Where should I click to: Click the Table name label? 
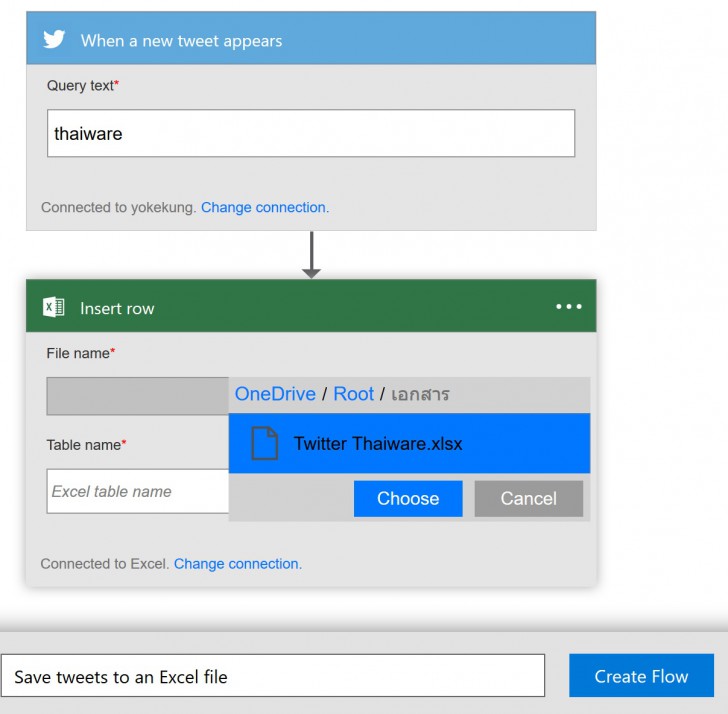pos(86,445)
